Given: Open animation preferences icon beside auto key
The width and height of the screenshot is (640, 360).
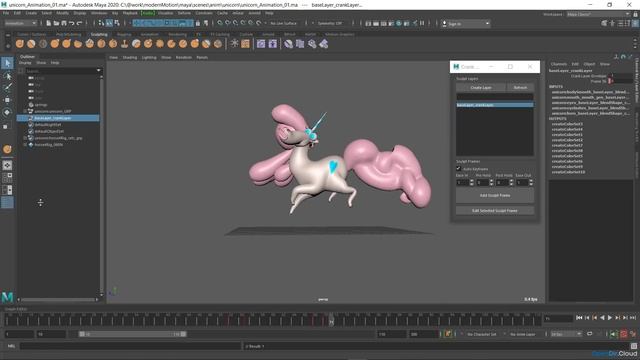Looking at the screenshot, I should [x=633, y=334].
